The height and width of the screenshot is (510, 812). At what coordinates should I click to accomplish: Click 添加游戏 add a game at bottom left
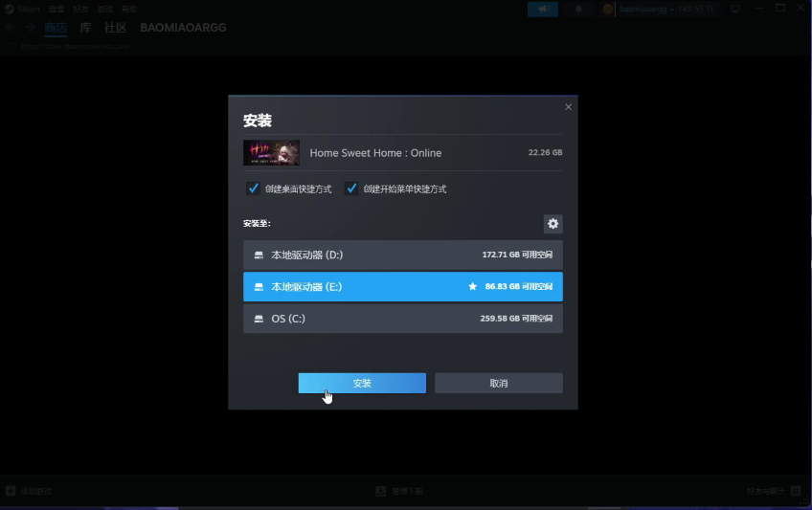[29, 491]
